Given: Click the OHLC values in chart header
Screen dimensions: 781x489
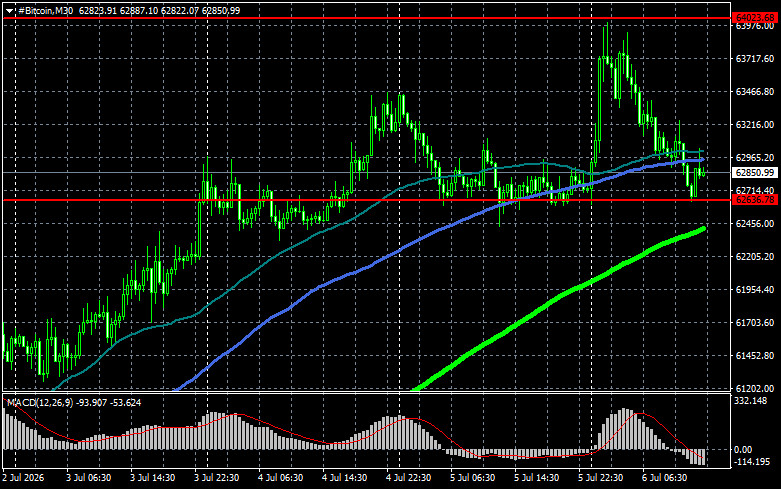Looking at the screenshot, I should point(159,10).
